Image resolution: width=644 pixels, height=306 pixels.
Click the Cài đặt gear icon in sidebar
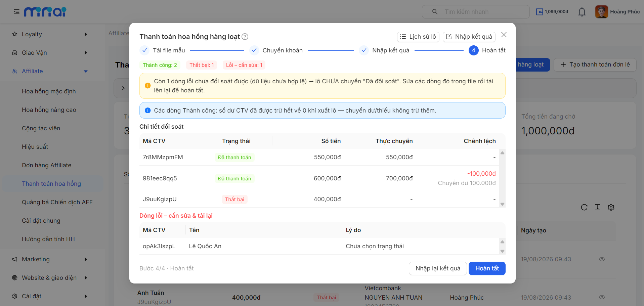[x=15, y=296]
